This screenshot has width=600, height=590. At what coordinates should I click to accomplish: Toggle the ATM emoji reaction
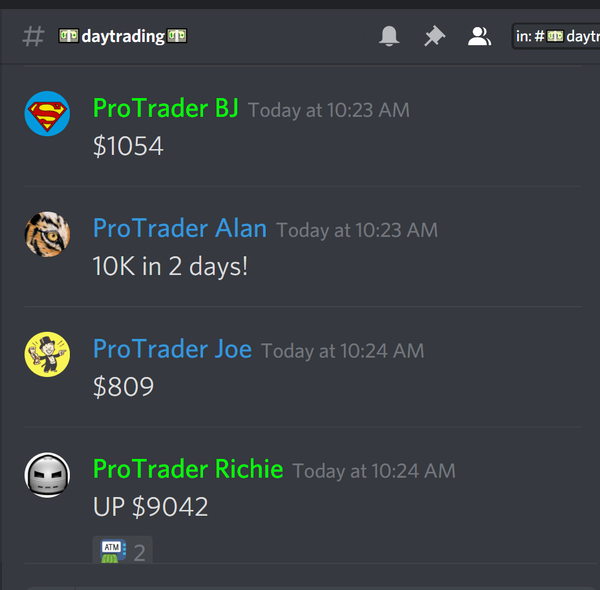[x=122, y=551]
